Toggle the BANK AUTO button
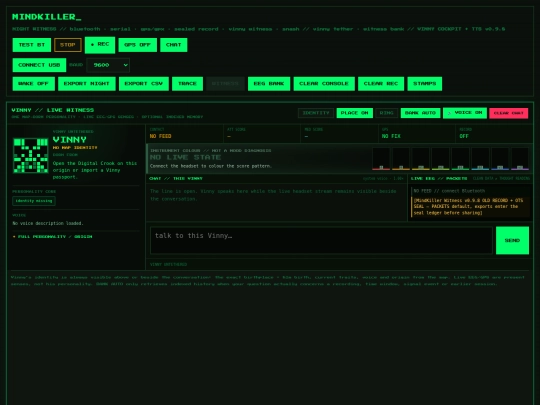This screenshot has width=540, height=405. [420, 113]
